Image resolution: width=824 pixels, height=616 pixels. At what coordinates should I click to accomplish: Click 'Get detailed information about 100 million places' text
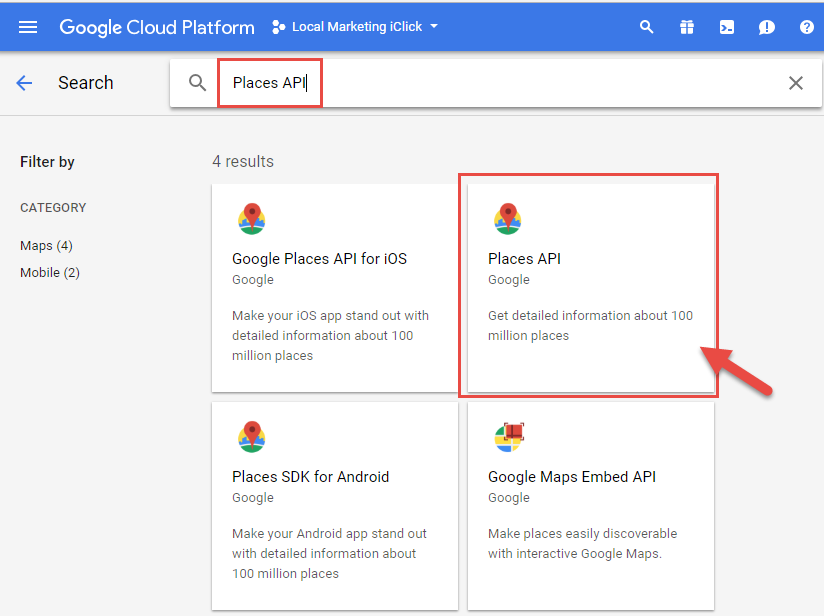click(x=590, y=325)
